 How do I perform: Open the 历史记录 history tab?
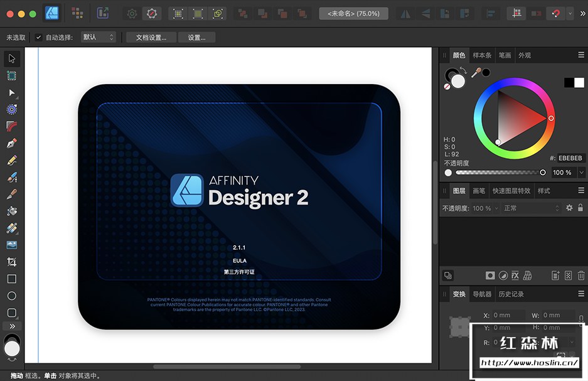pos(511,294)
